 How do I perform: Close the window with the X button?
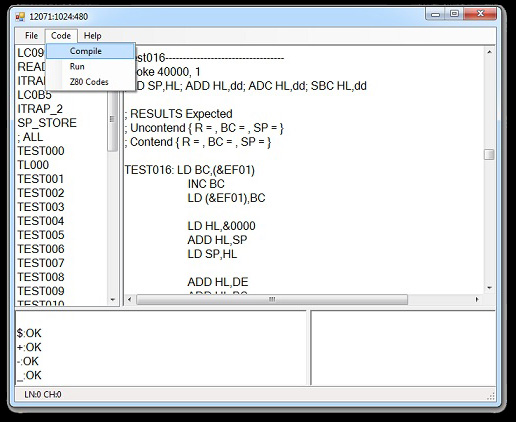[480, 14]
